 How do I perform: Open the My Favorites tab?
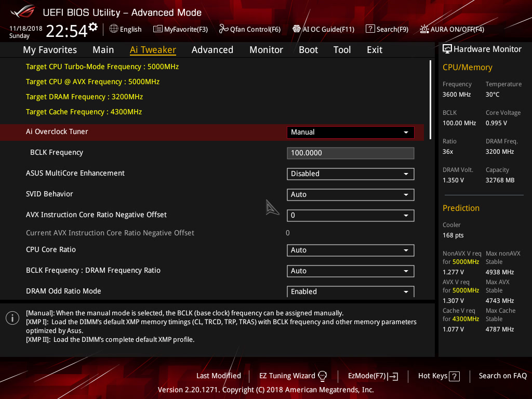coord(50,50)
